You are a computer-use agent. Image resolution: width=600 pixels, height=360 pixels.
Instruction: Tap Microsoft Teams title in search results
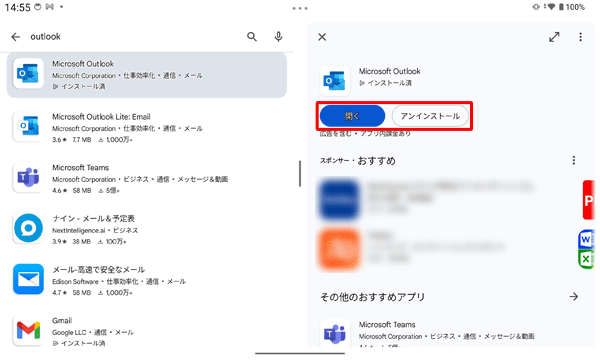80,168
